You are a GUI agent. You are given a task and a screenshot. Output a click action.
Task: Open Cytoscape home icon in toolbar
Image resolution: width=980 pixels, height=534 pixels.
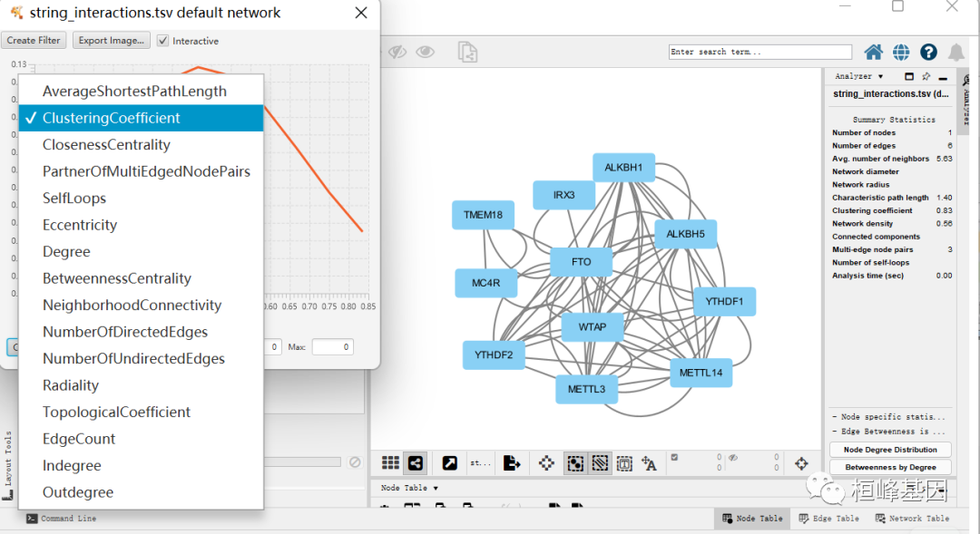(x=873, y=52)
